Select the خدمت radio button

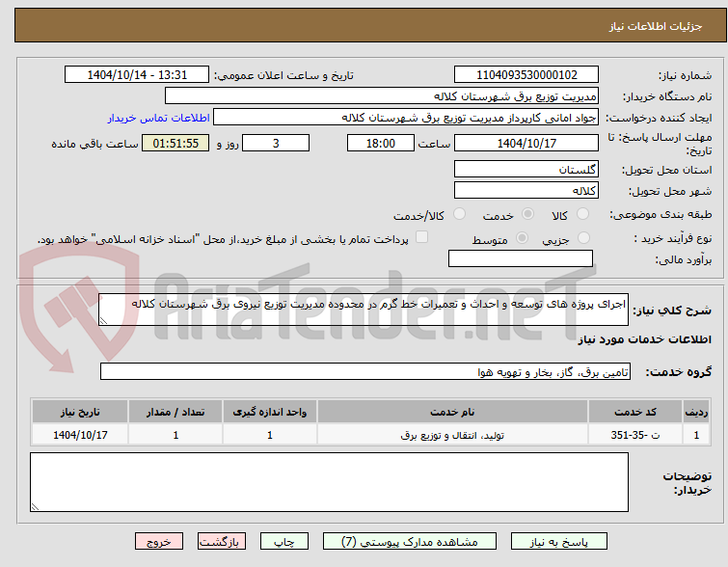coord(527,214)
